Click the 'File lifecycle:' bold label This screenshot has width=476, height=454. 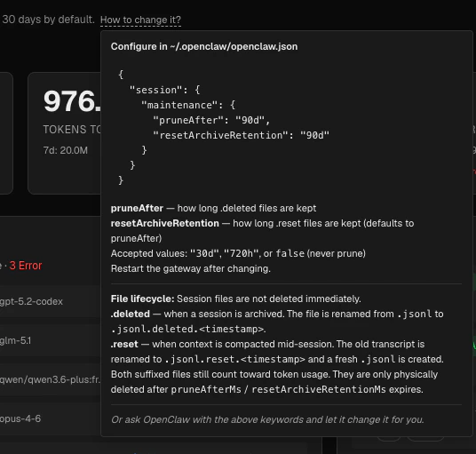[x=142, y=299]
